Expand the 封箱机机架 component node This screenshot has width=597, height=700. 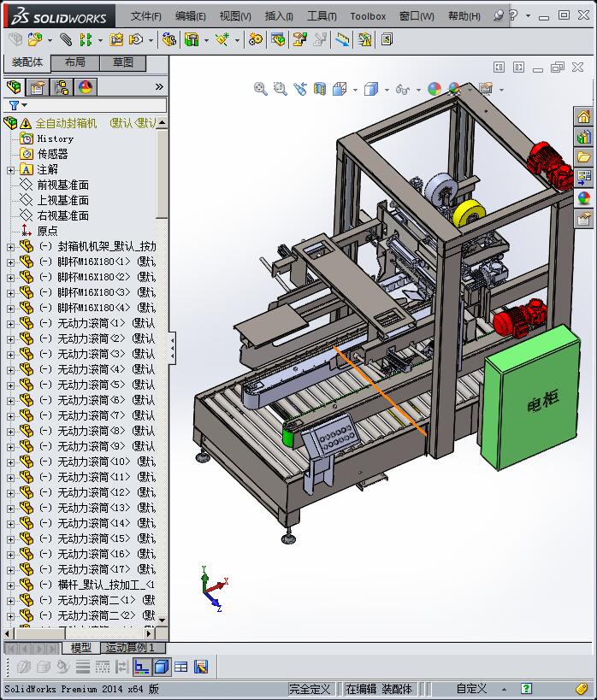click(x=11, y=247)
